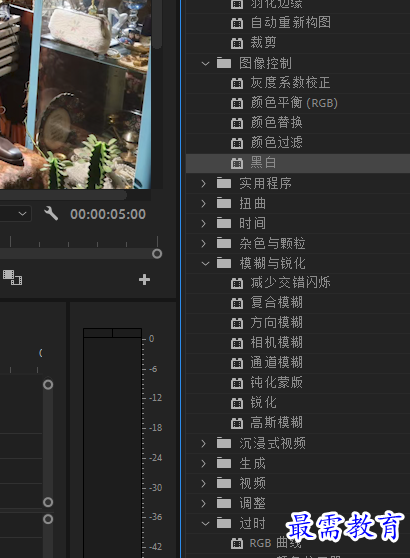Click the 锐化 effect icon

click(237, 404)
